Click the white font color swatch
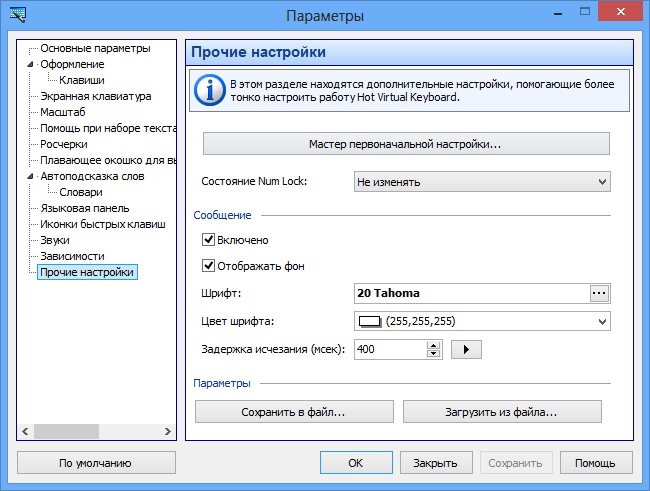Screen dimensions: 650x491 pos(369,321)
